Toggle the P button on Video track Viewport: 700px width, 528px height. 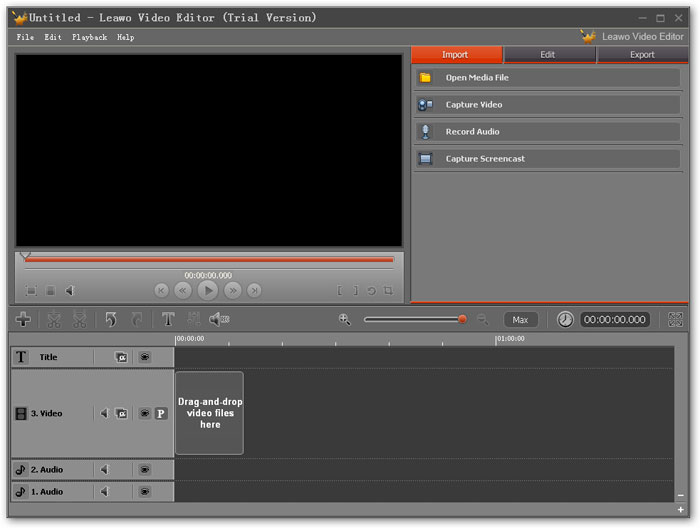click(161, 413)
